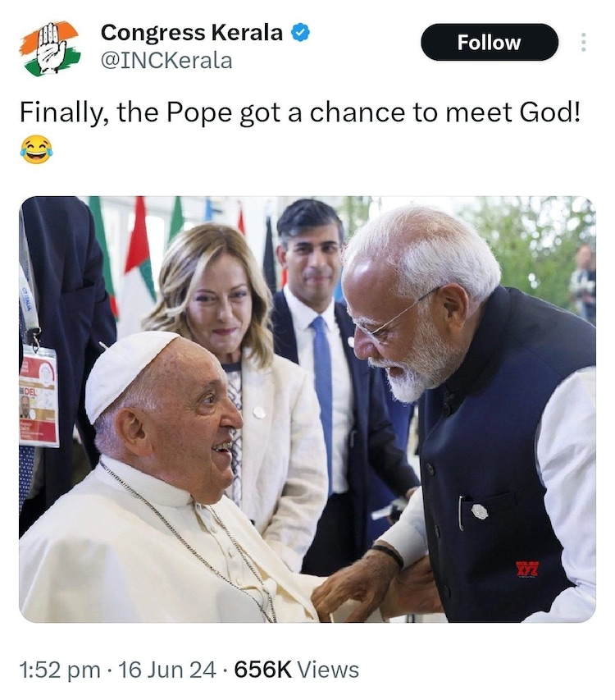The image size is (615, 700).
Task: Click the blue verified badge beside the name
Action: (x=298, y=33)
